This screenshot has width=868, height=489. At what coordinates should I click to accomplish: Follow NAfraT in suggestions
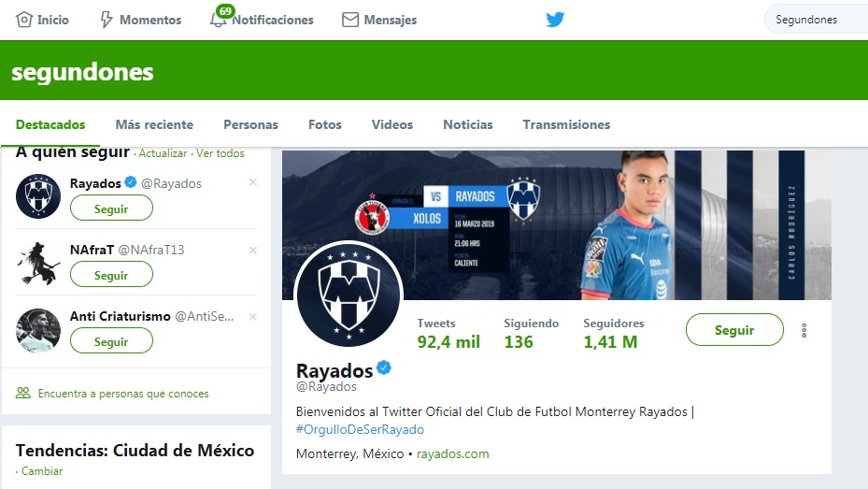111,275
